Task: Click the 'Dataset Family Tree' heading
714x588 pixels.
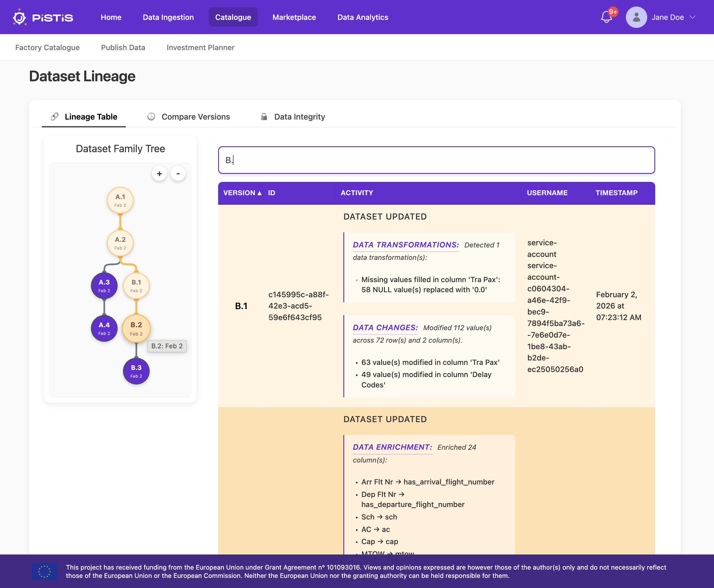Action: click(x=120, y=149)
